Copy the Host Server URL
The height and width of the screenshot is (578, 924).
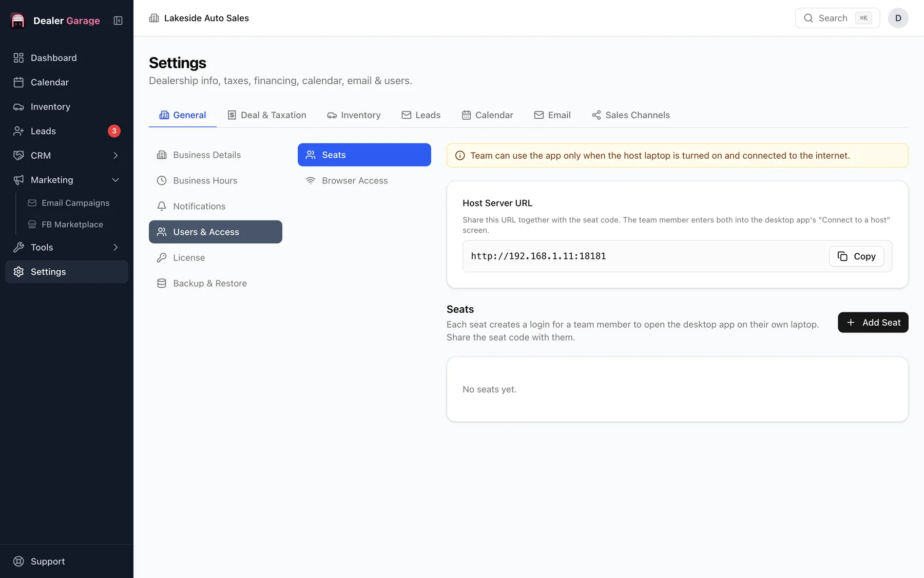[856, 256]
